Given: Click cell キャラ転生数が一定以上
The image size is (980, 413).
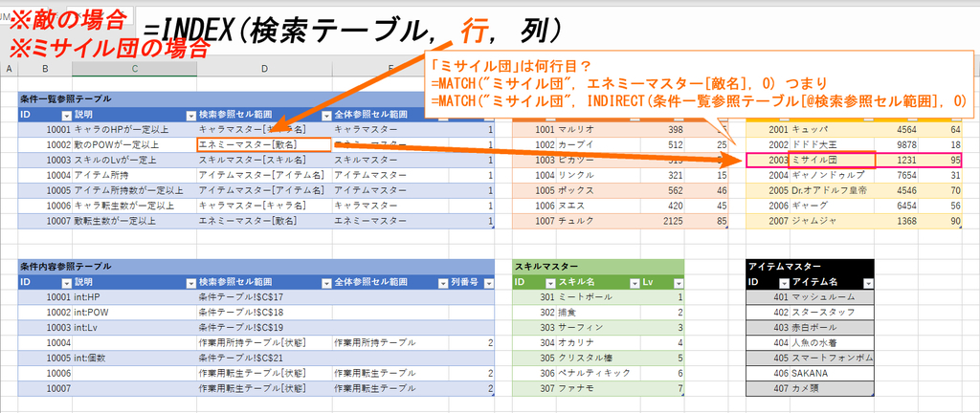Looking at the screenshot, I should [x=134, y=206].
